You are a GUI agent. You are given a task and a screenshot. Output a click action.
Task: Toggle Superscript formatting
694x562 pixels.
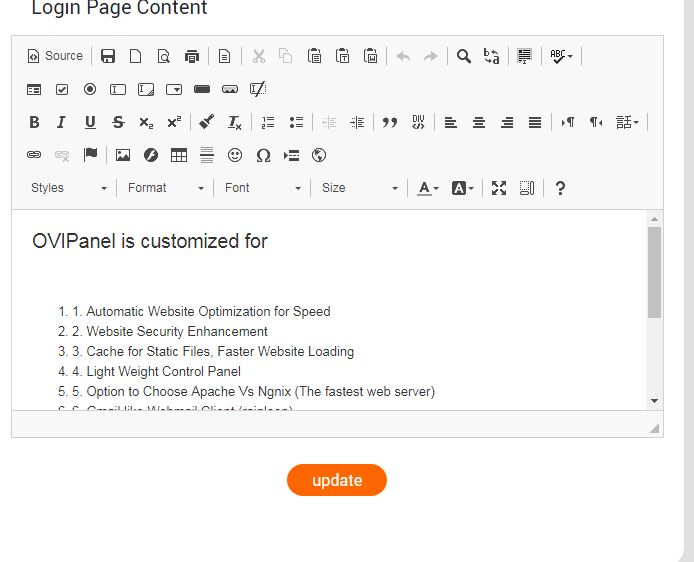click(x=174, y=122)
